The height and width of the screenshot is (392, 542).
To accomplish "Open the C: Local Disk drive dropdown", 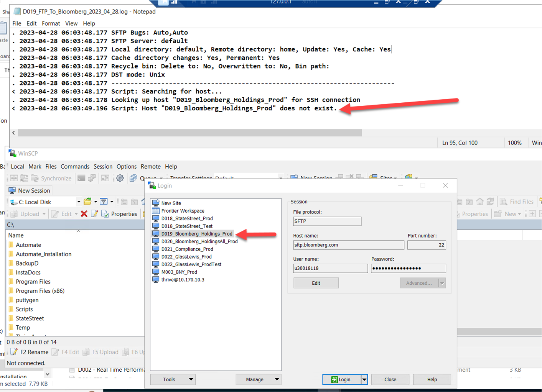I will tap(79, 202).
